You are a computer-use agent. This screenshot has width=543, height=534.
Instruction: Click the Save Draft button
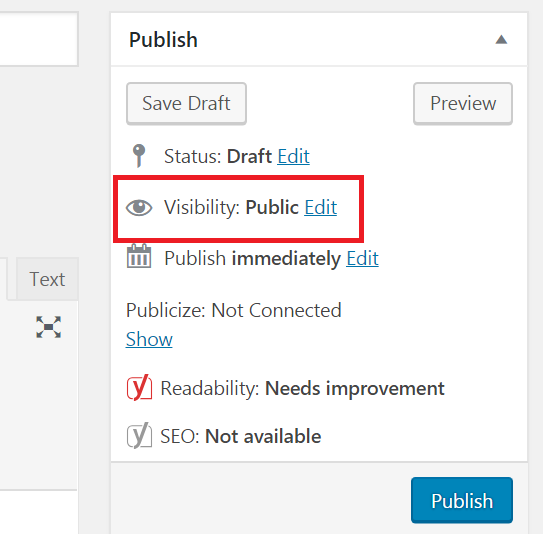(x=186, y=103)
